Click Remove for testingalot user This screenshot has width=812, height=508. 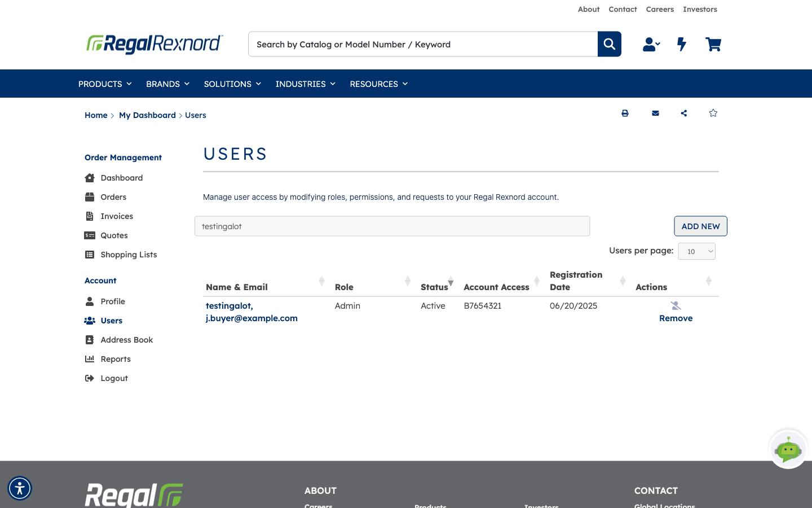click(676, 318)
